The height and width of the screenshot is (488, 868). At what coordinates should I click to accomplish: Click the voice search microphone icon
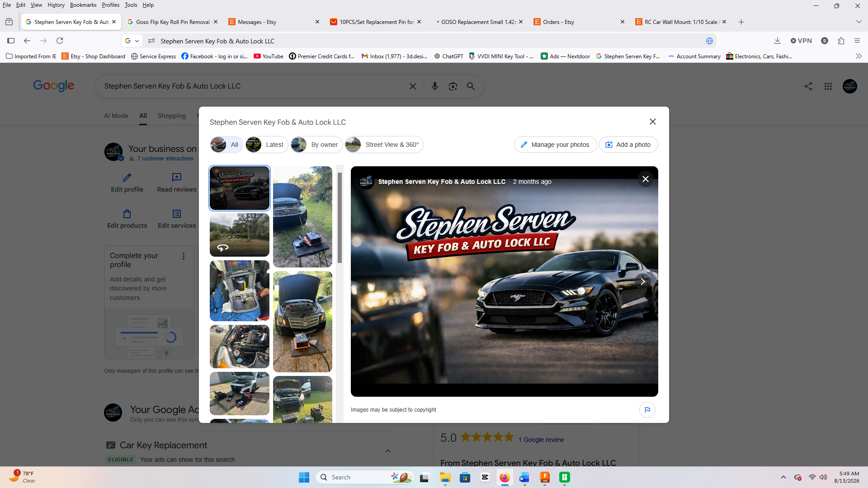(434, 86)
